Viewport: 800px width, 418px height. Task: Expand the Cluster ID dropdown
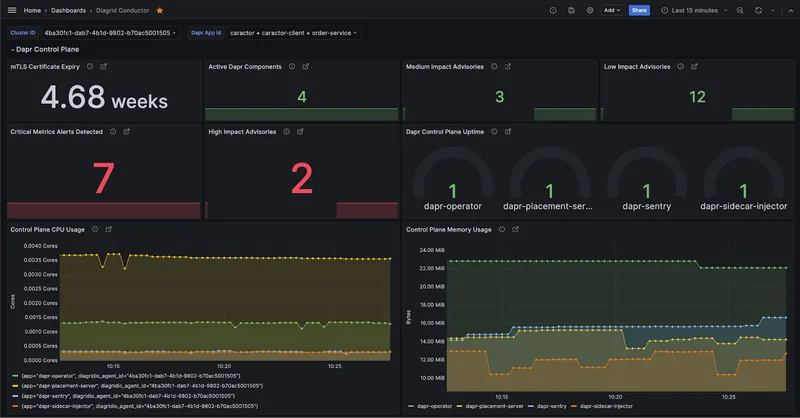tap(110, 32)
